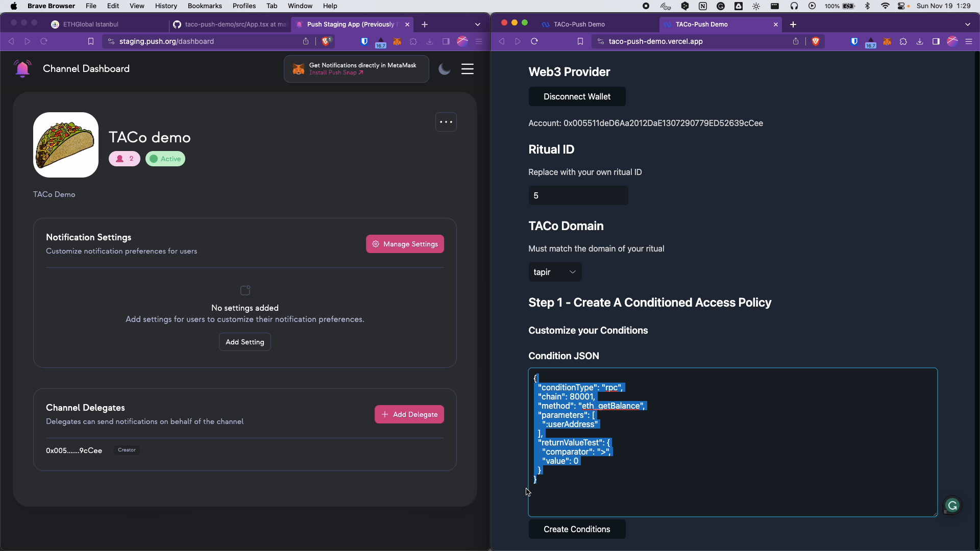The height and width of the screenshot is (551, 980).
Task: Expand tab list chevron in right browser window
Action: point(968,24)
